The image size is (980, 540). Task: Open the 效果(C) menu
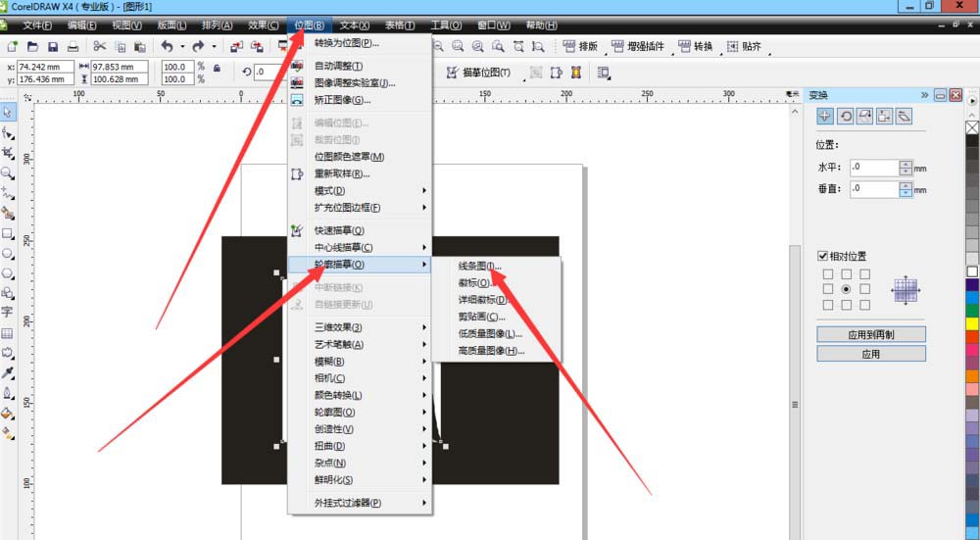pyautogui.click(x=263, y=25)
